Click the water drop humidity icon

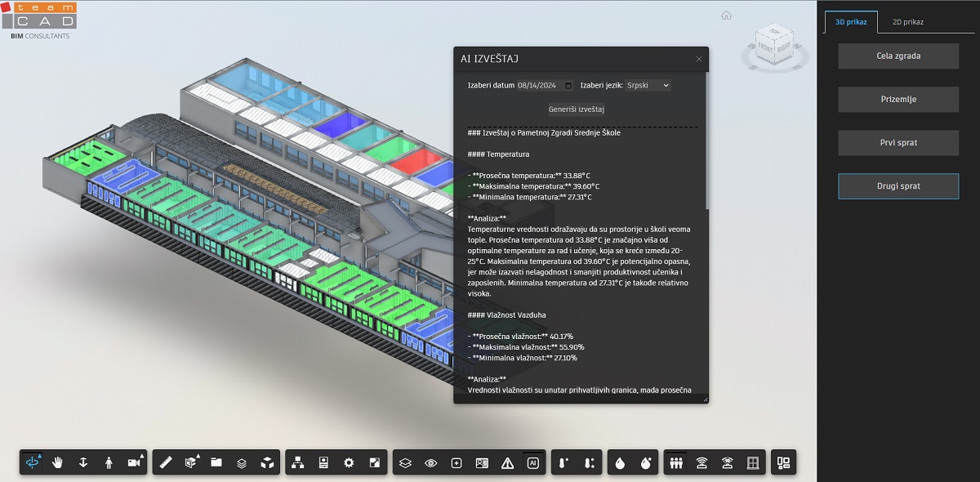[x=621, y=462]
